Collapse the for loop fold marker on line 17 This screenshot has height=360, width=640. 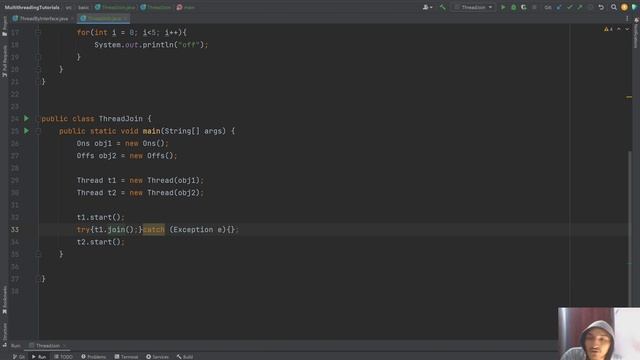(38, 32)
